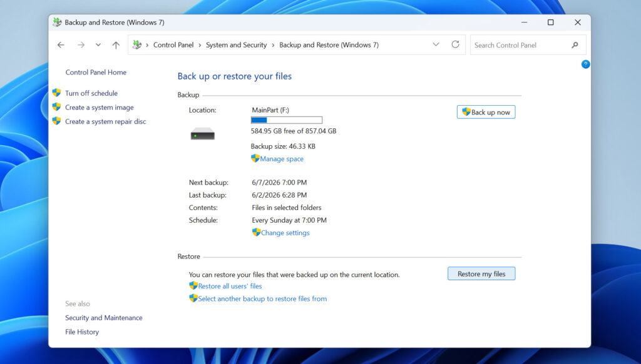This screenshot has width=641, height=364.
Task: Click shield icon beside Turn off schedule
Action: [x=56, y=93]
